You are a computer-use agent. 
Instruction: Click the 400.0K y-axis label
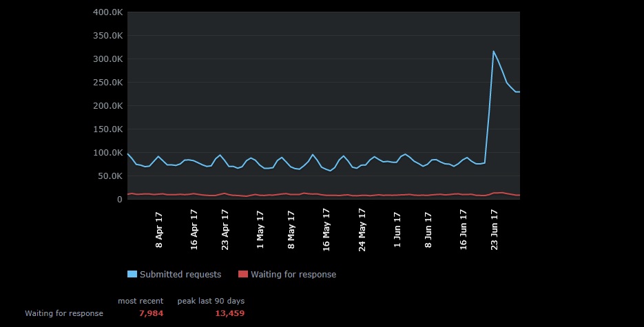tap(107, 12)
